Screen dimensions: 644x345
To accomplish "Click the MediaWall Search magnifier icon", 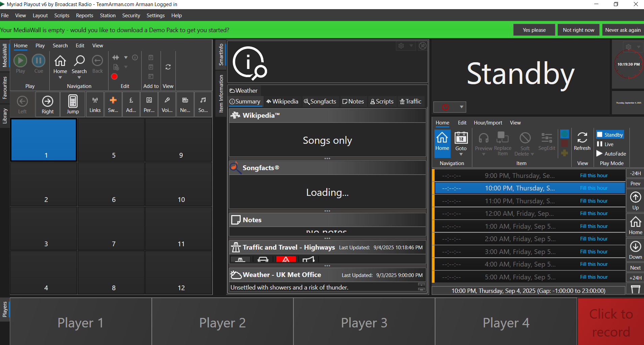I will point(79,61).
